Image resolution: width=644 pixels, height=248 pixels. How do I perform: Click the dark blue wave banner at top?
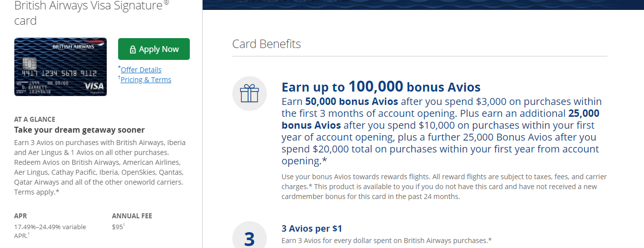coord(423,5)
